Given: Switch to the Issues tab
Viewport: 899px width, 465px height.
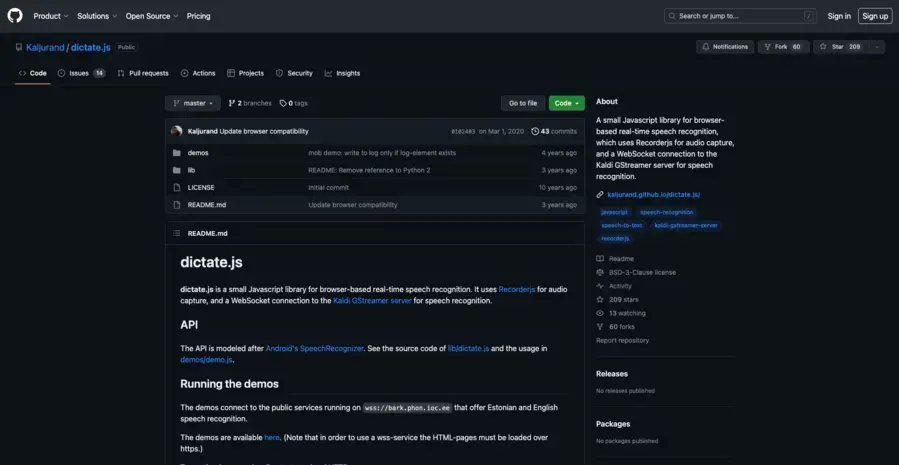Looking at the screenshot, I should click(81, 73).
